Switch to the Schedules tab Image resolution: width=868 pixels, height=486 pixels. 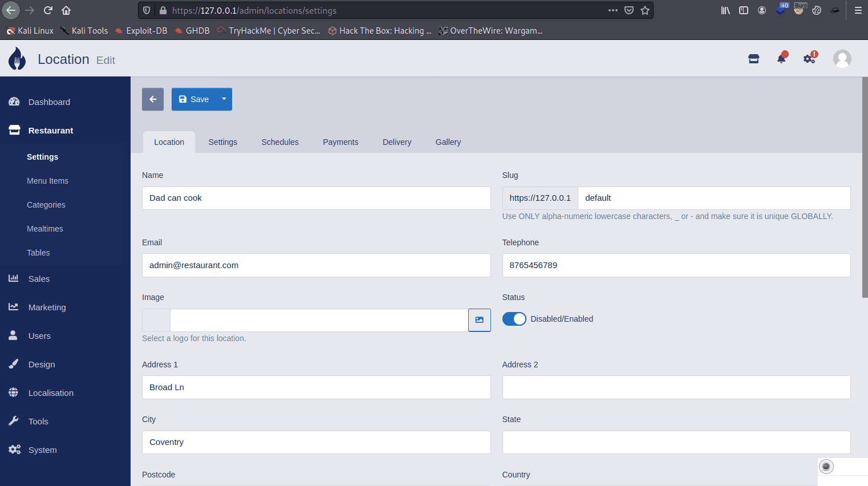click(279, 141)
